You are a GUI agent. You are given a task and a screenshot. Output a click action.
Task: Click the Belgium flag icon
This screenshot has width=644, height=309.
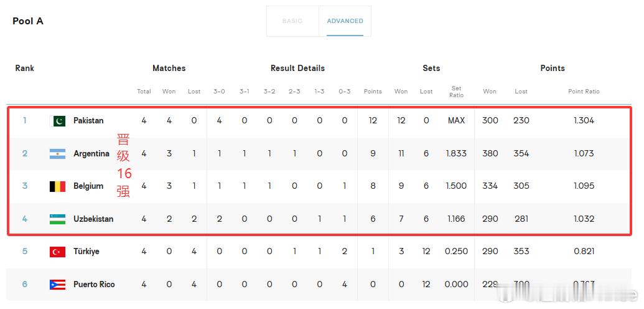coord(57,186)
